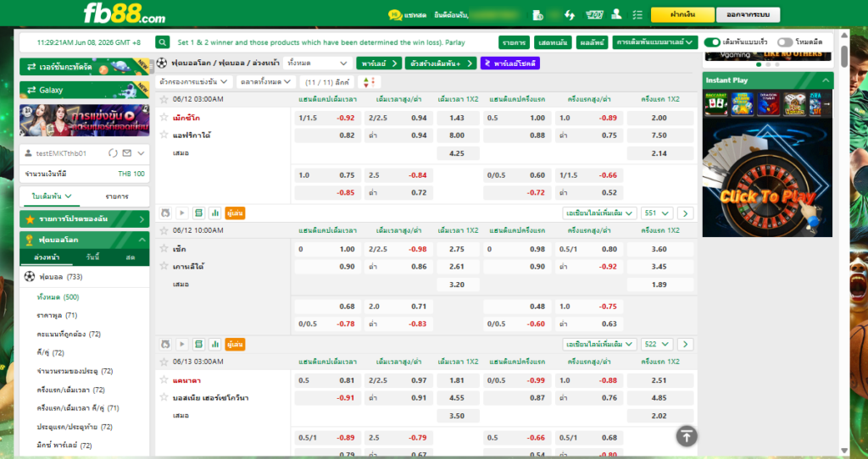Click the yellow ฝากเงิน deposit button
Screen dimensions: 868x459
pos(682,14)
